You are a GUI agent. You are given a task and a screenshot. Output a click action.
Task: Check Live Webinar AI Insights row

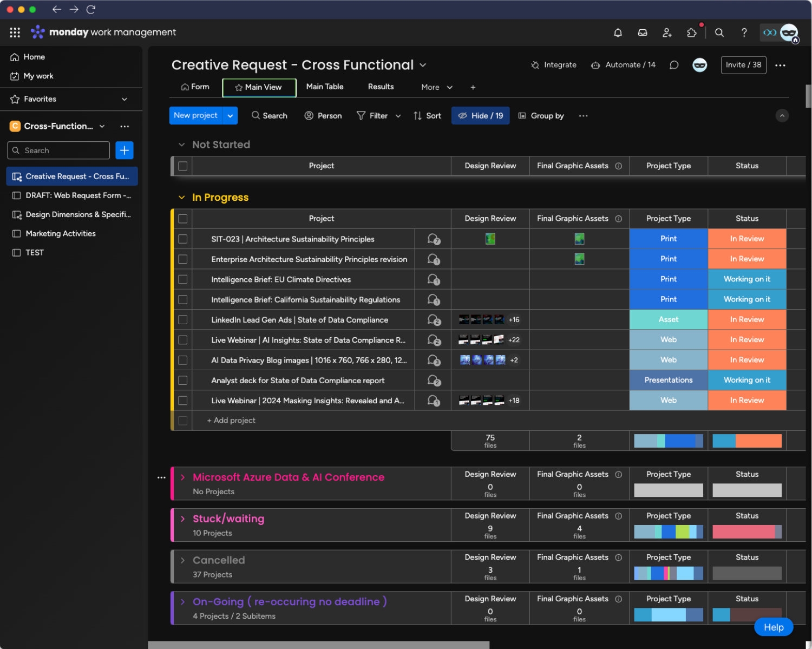tap(183, 340)
